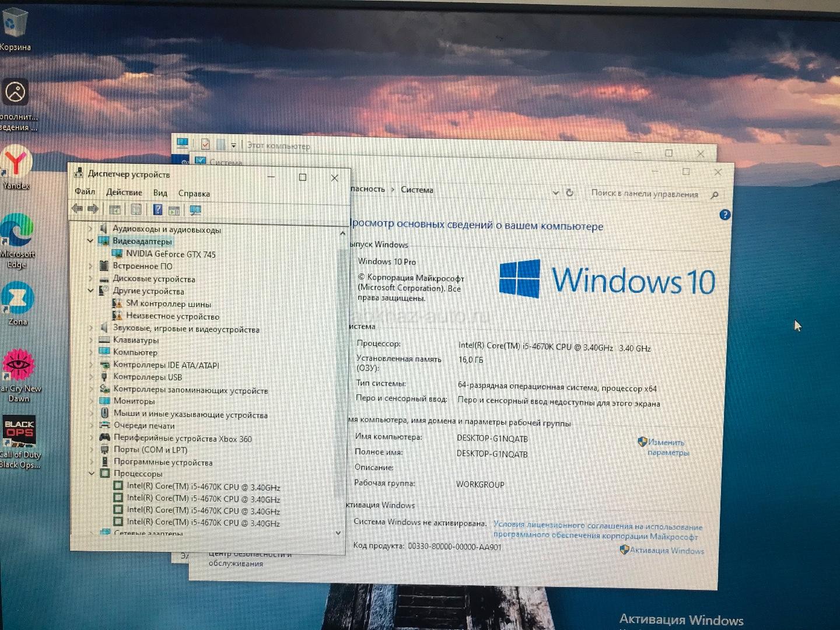Click the Properties sheet icon in the toolbar
Screen dimensions: 840x630
[136, 209]
